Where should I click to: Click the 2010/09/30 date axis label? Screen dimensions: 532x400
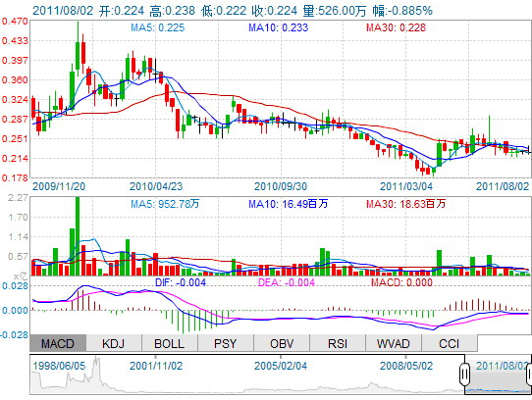281,186
